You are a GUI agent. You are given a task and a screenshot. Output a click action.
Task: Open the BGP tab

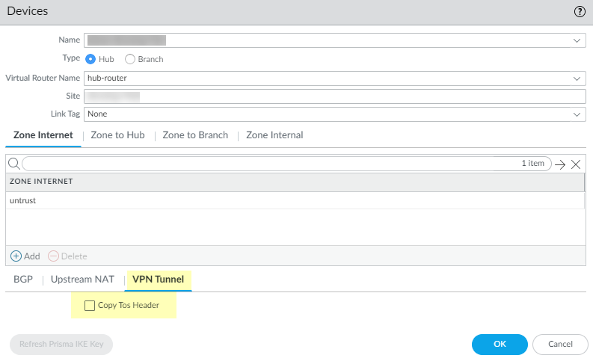(23, 280)
